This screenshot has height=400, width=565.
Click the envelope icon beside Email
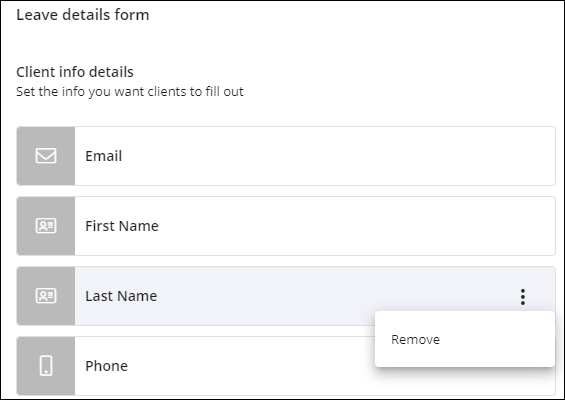point(46,156)
